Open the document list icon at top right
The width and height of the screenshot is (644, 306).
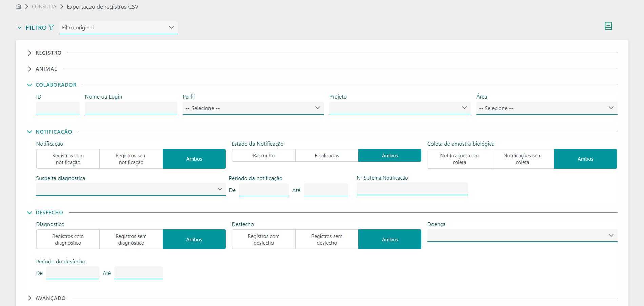[x=608, y=26]
